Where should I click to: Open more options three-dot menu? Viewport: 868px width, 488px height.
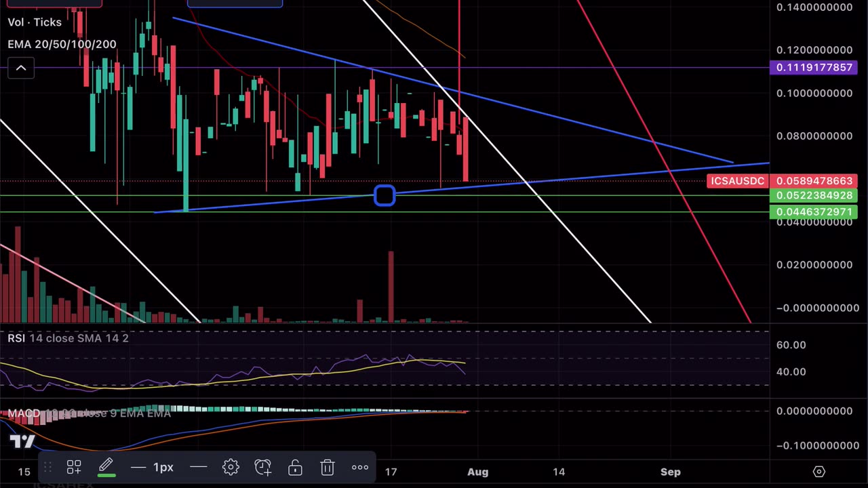point(360,467)
